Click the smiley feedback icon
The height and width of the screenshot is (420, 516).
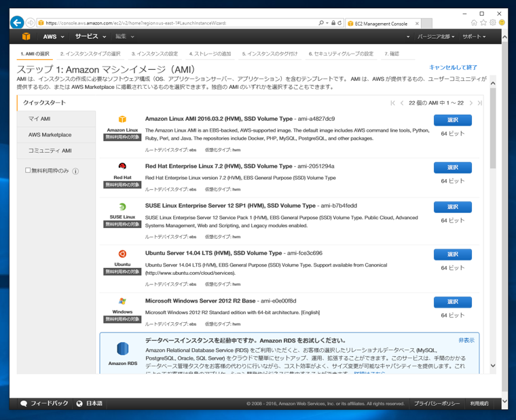(502, 22)
